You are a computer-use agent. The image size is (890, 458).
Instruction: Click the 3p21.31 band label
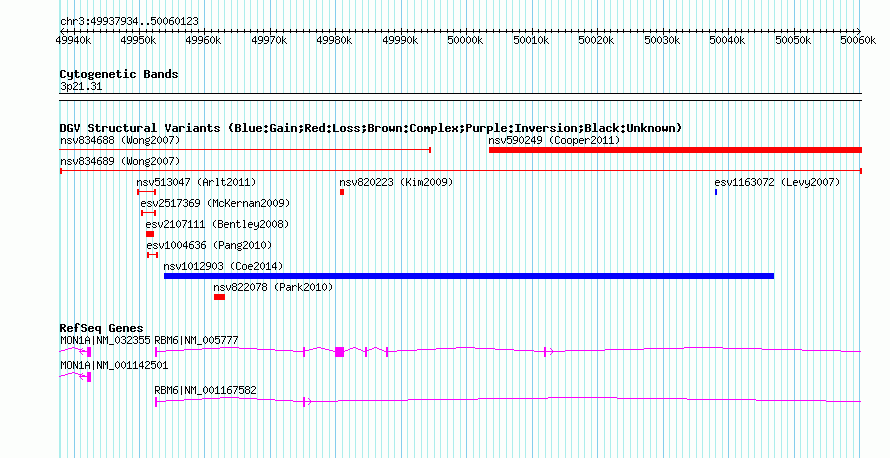point(81,86)
